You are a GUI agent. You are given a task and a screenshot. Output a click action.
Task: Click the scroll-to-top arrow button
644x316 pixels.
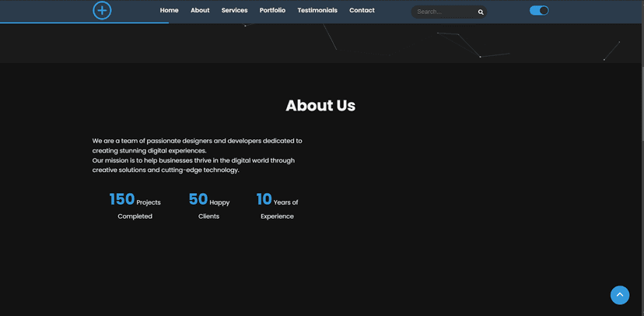click(620, 295)
